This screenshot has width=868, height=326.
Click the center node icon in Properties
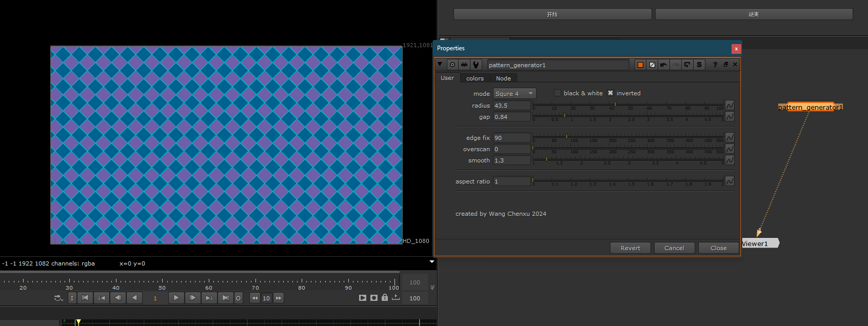[x=452, y=65]
